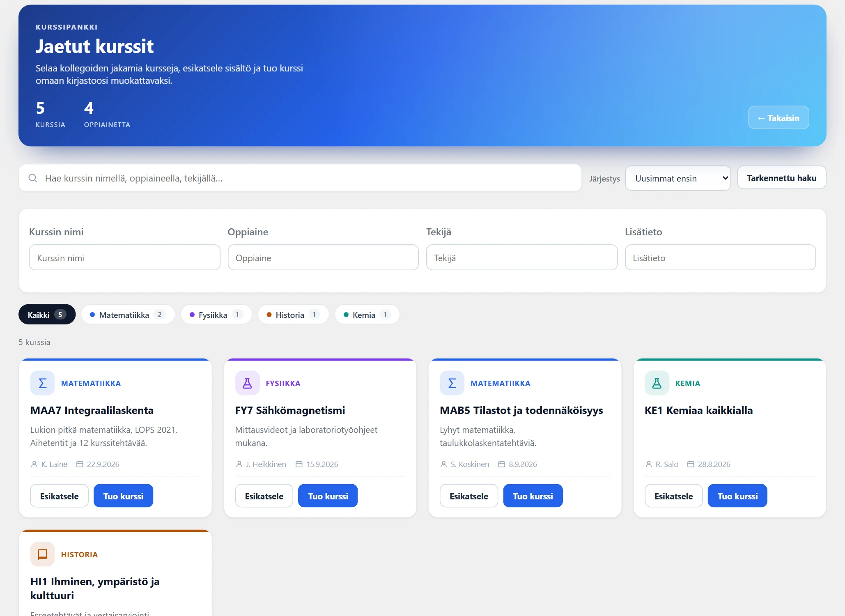Click the flask icon on FY7 Sähkömagnetismi card
The width and height of the screenshot is (845, 616).
click(247, 383)
